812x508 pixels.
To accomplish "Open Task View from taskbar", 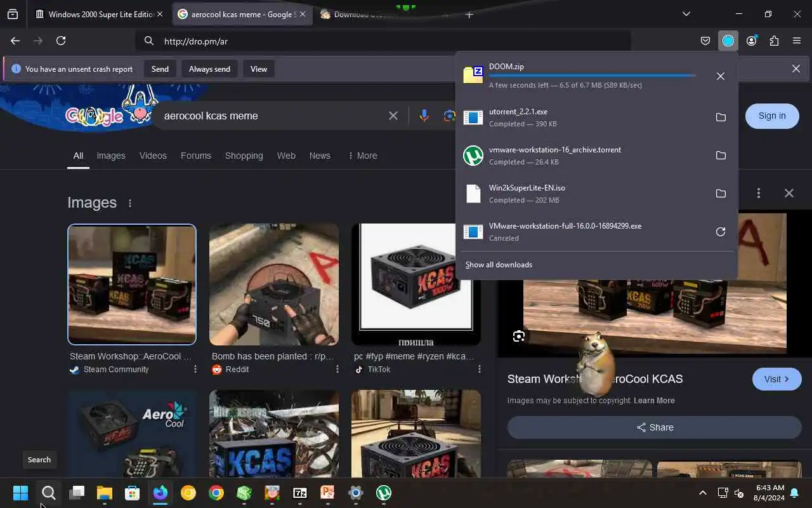I will (77, 493).
